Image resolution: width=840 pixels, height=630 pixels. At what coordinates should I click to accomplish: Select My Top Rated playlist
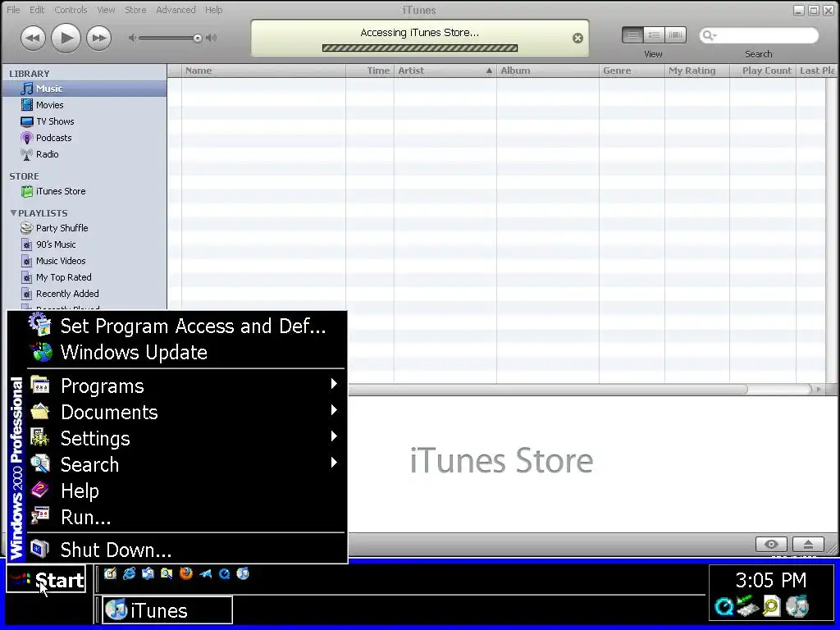[84, 277]
